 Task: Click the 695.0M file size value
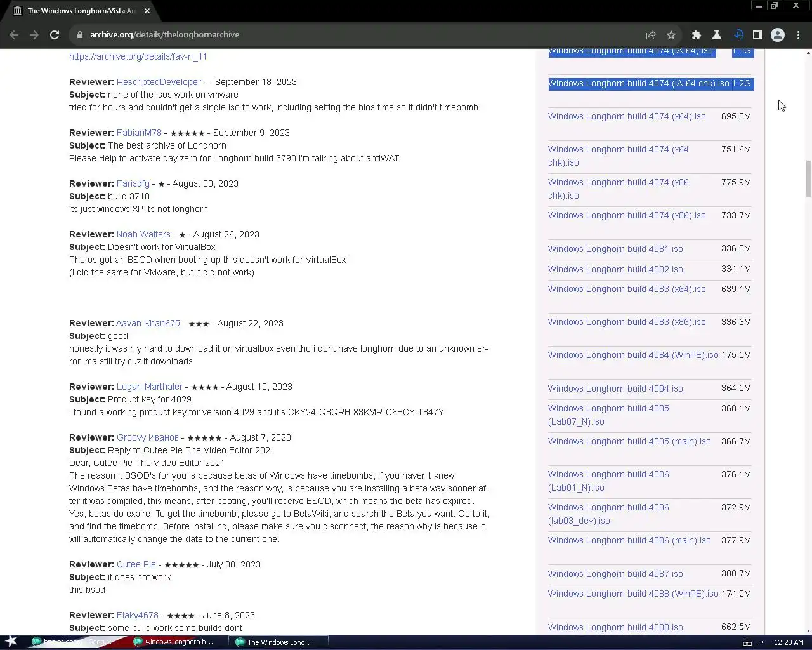(x=736, y=116)
